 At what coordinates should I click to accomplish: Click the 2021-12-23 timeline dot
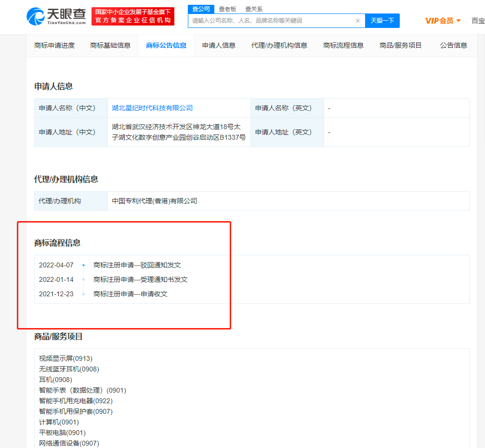83,294
